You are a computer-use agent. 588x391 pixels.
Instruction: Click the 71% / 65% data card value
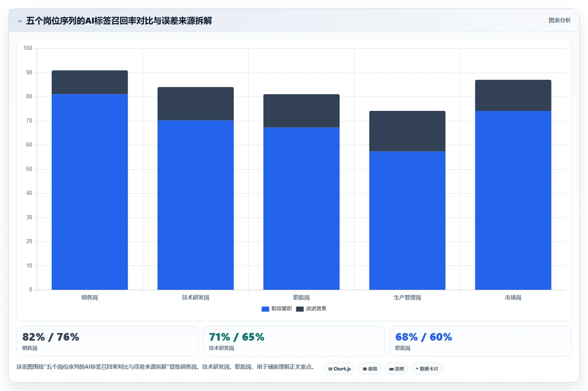(237, 337)
